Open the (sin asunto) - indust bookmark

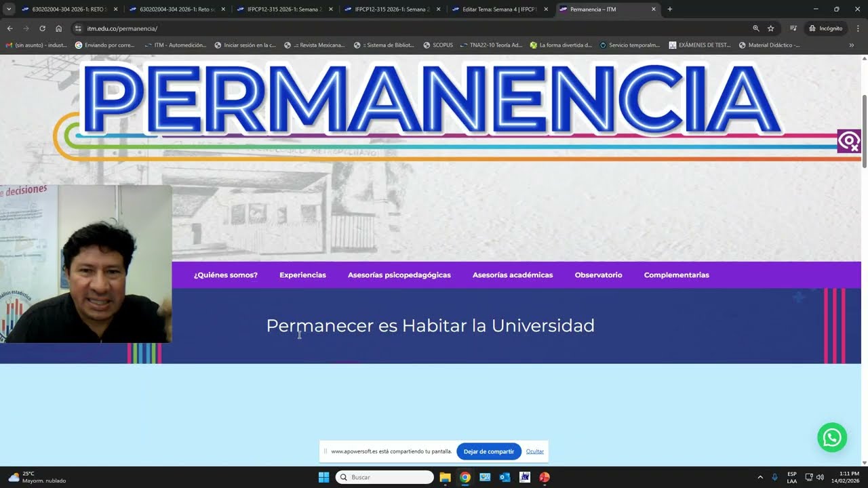point(36,45)
